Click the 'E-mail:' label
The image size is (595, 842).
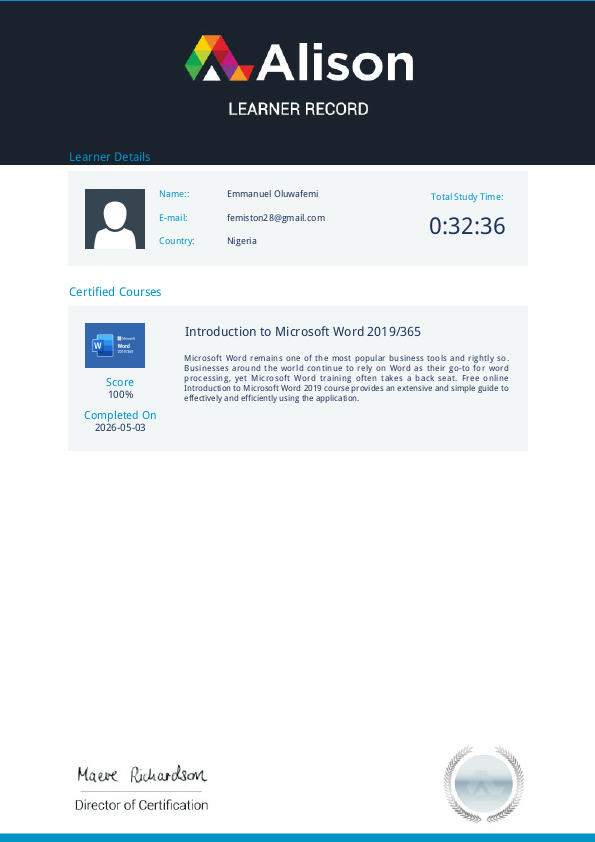pos(173,217)
